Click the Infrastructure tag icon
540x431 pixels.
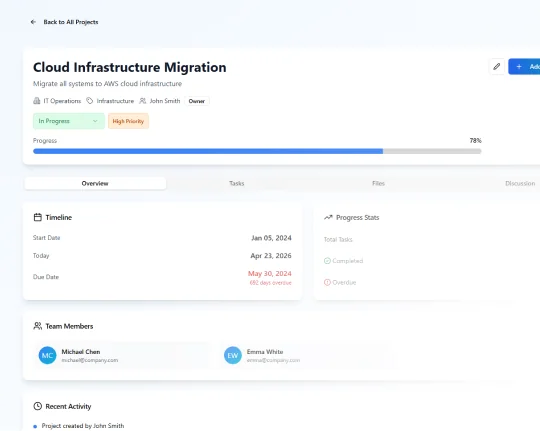(90, 101)
